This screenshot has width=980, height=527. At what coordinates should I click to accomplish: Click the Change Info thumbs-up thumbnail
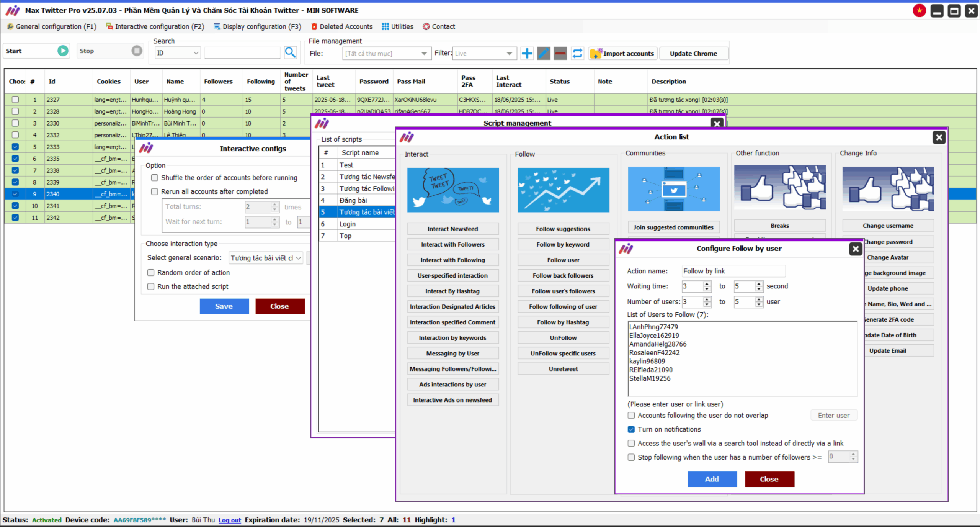pyautogui.click(x=888, y=189)
